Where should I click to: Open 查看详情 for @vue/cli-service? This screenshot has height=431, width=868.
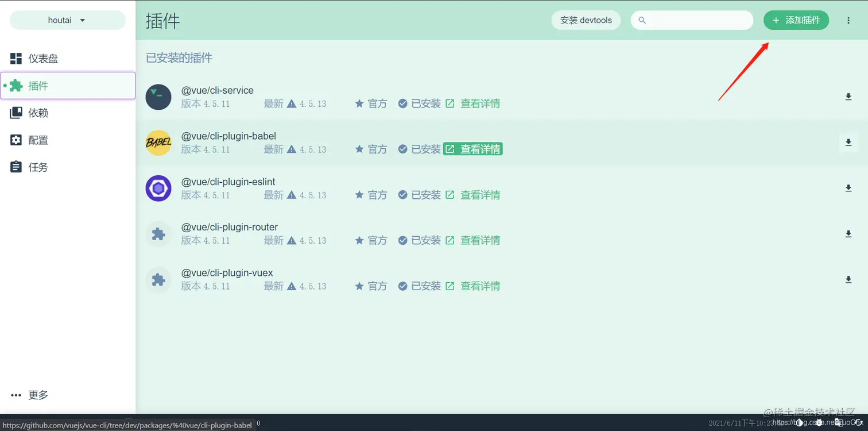tap(473, 103)
